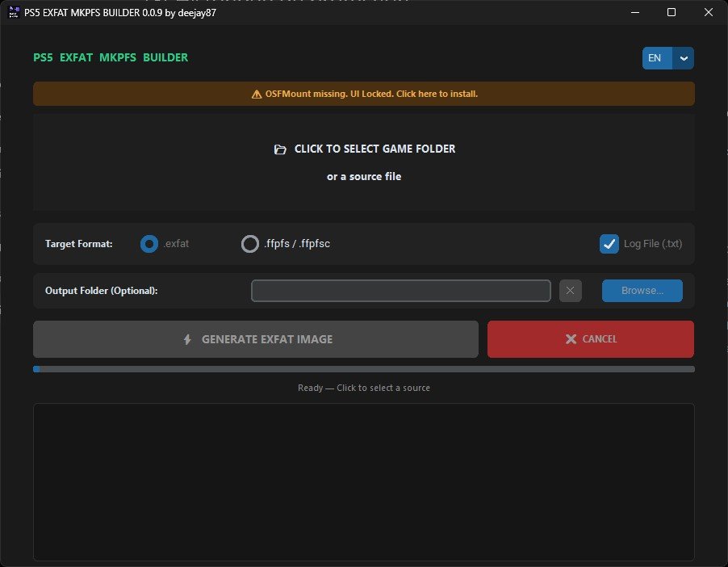Select the .exfat target format radio button

149,244
